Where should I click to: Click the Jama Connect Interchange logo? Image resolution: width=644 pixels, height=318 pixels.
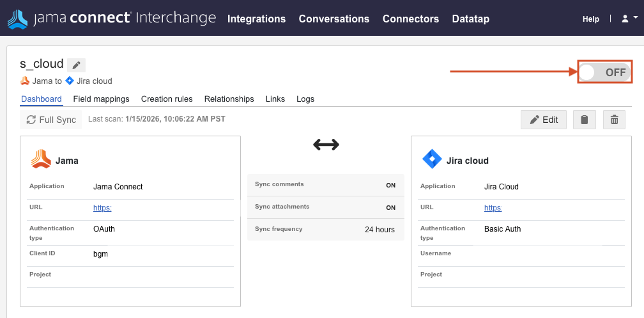[111, 19]
